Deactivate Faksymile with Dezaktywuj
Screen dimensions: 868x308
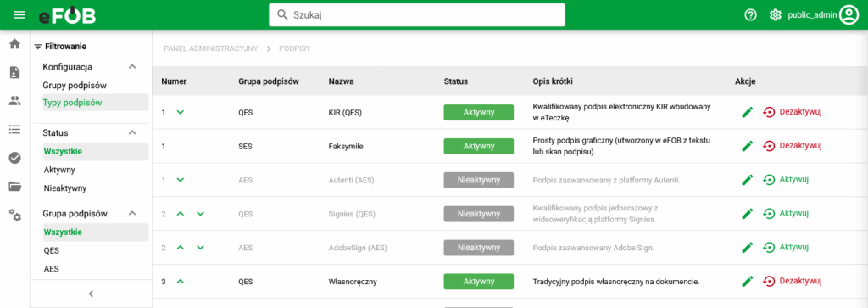tap(792, 146)
